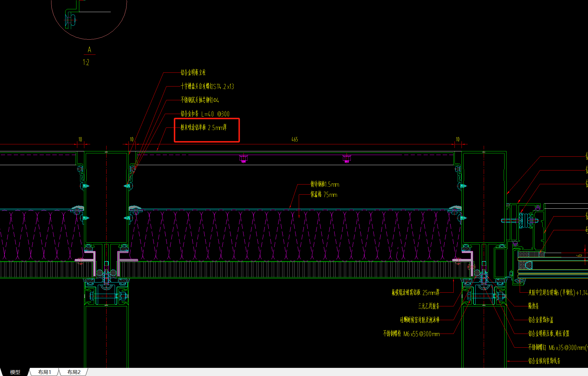This screenshot has height=376, width=588.
Task: Select the 不锈钢螺栓 M6x55@300mm label
Action: click(x=411, y=333)
